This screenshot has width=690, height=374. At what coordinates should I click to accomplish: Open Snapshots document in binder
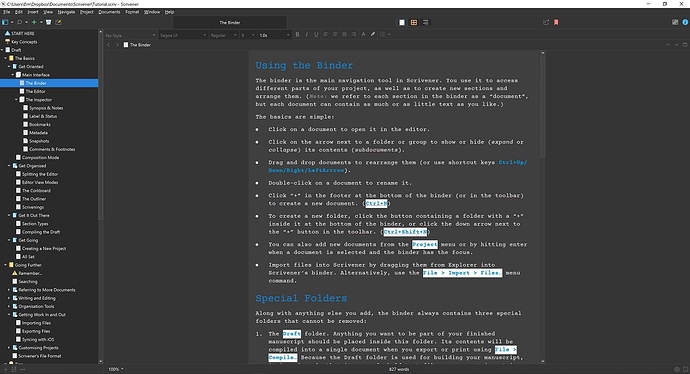(39, 141)
